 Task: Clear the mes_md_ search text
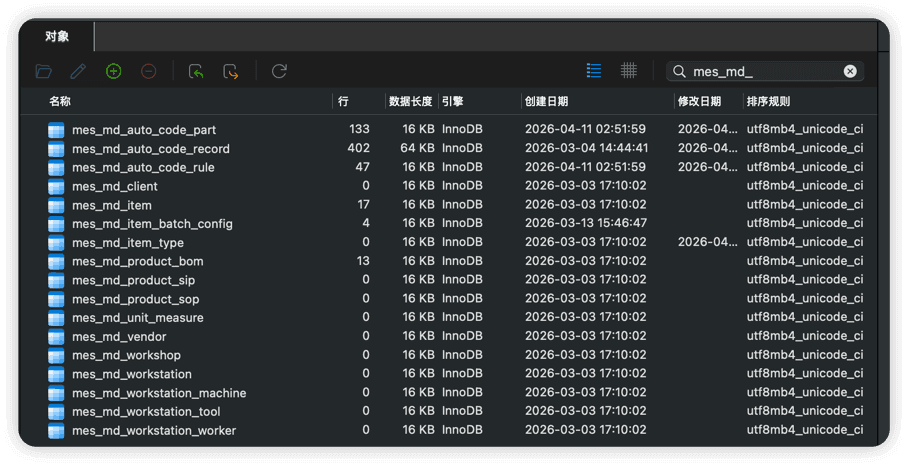coord(850,71)
